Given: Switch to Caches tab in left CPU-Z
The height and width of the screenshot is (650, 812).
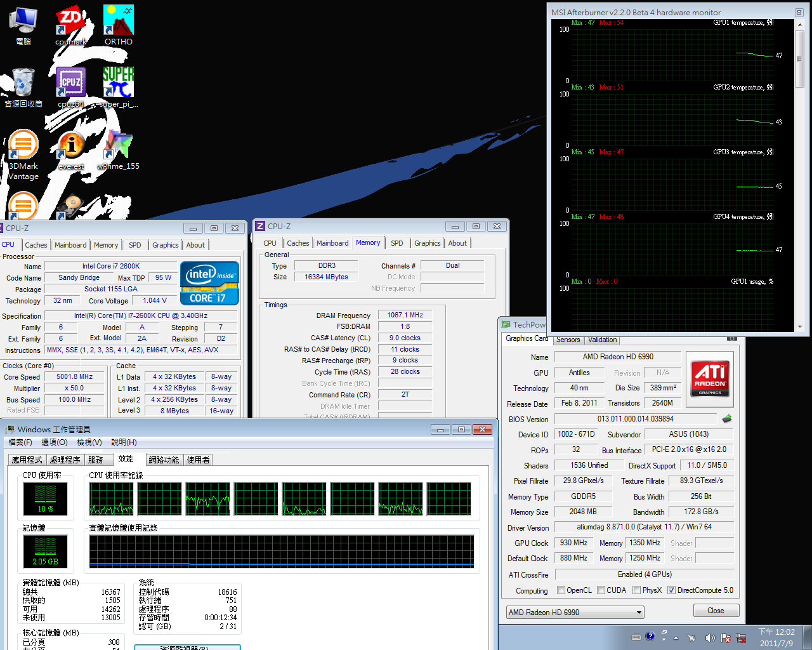Looking at the screenshot, I should click(x=36, y=245).
